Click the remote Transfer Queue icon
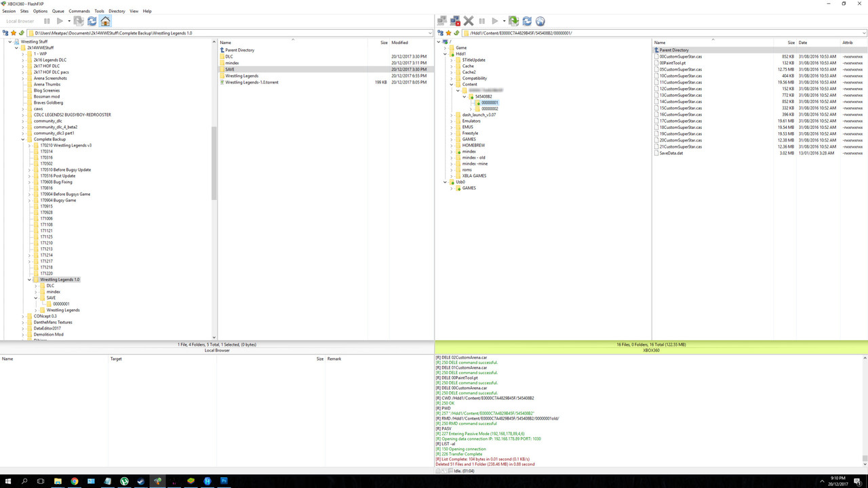The height and width of the screenshot is (488, 868). 514,21
